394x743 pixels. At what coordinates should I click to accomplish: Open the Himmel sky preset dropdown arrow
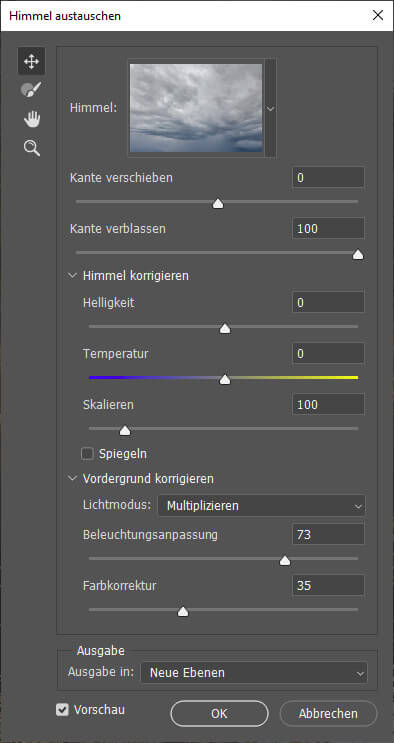270,109
